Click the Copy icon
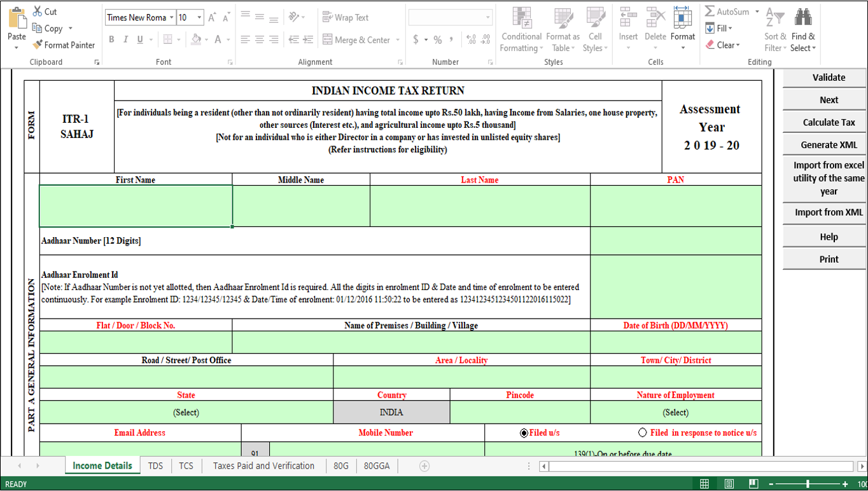This screenshot has height=491, width=868. (37, 28)
